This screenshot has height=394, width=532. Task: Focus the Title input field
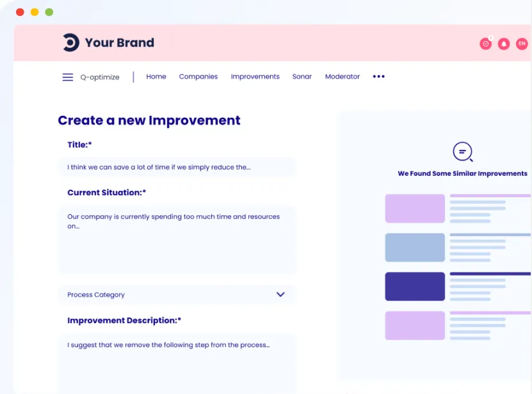[177, 167]
